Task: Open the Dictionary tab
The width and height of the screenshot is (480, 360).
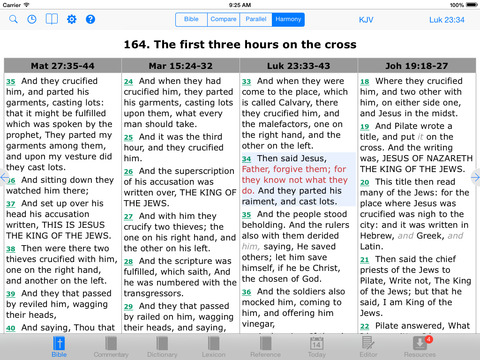Action: pyautogui.click(x=162, y=347)
